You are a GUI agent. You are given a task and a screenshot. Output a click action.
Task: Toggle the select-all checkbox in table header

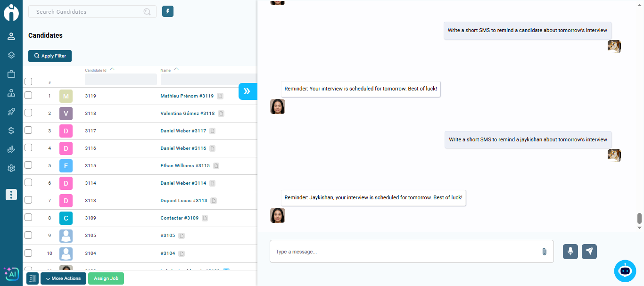tap(28, 82)
